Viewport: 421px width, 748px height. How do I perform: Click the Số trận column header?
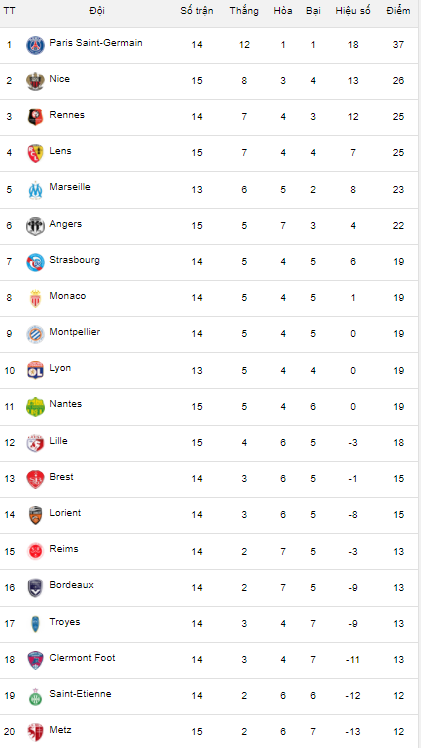tap(197, 11)
